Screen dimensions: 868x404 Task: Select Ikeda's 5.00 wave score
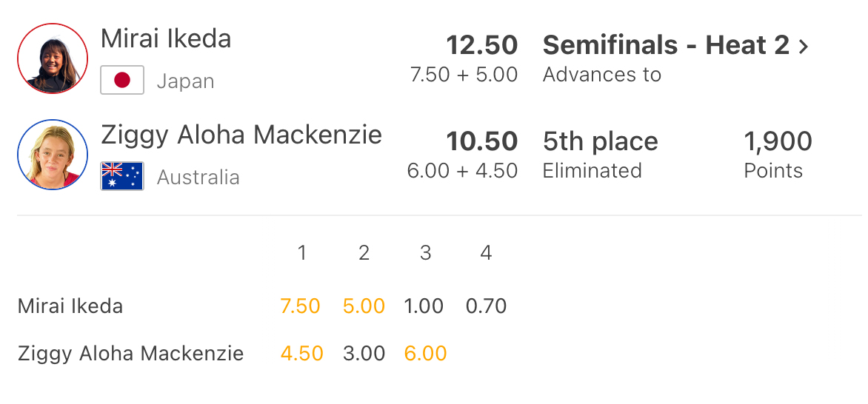[364, 306]
